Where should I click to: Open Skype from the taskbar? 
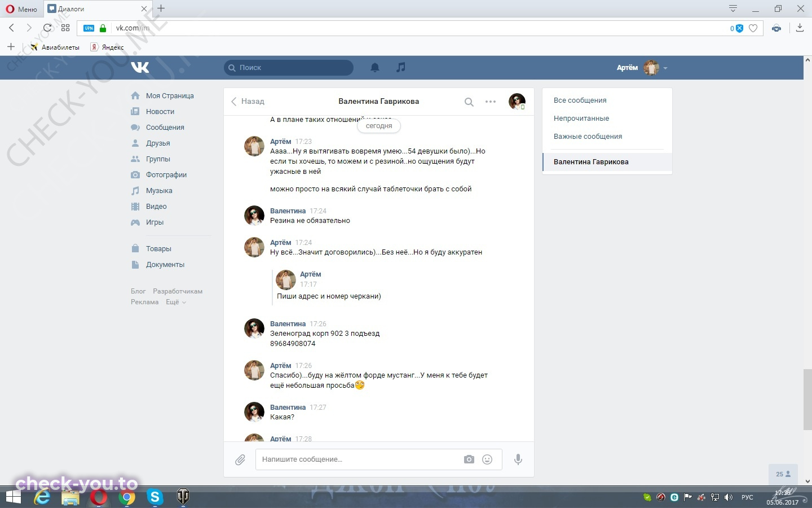coord(155,497)
